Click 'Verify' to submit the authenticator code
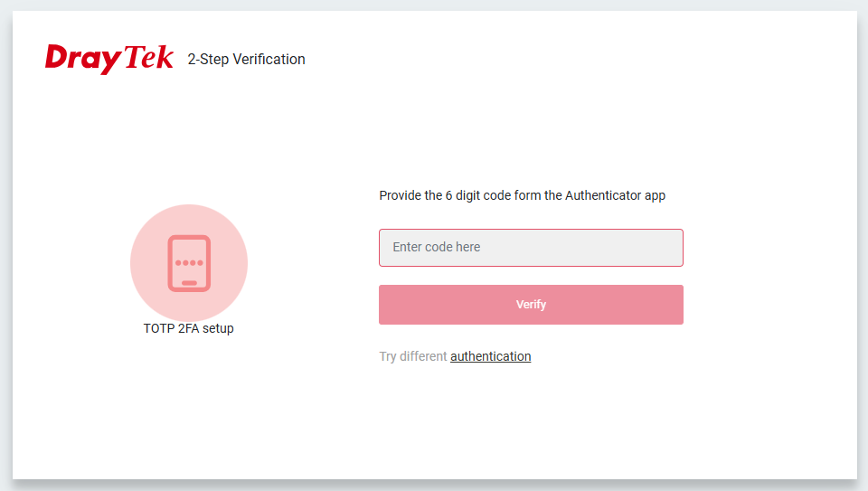Screen dimensions: 868x491 (531, 305)
